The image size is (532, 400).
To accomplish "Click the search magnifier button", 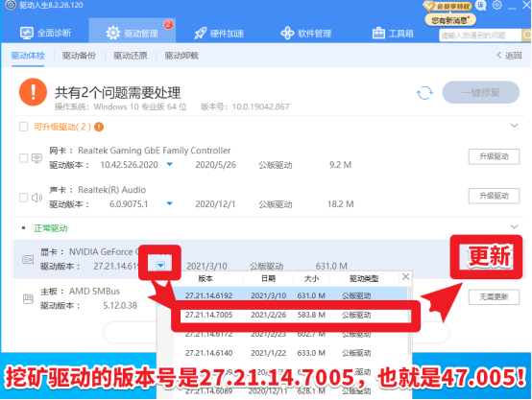I will [526, 35].
